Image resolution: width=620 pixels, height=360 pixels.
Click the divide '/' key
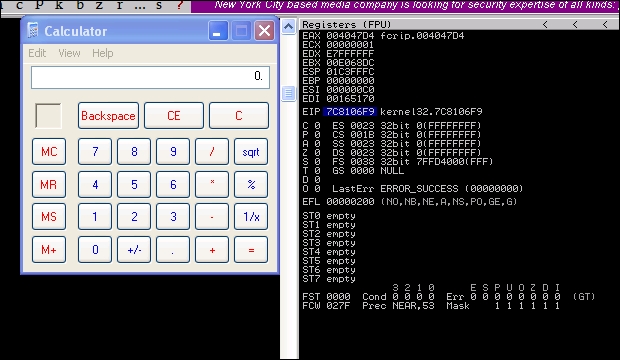point(212,152)
